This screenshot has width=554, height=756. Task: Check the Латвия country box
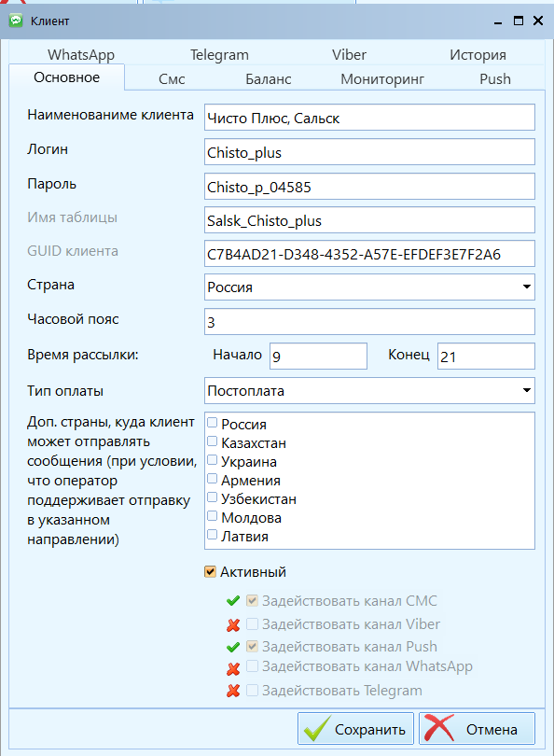click(212, 534)
